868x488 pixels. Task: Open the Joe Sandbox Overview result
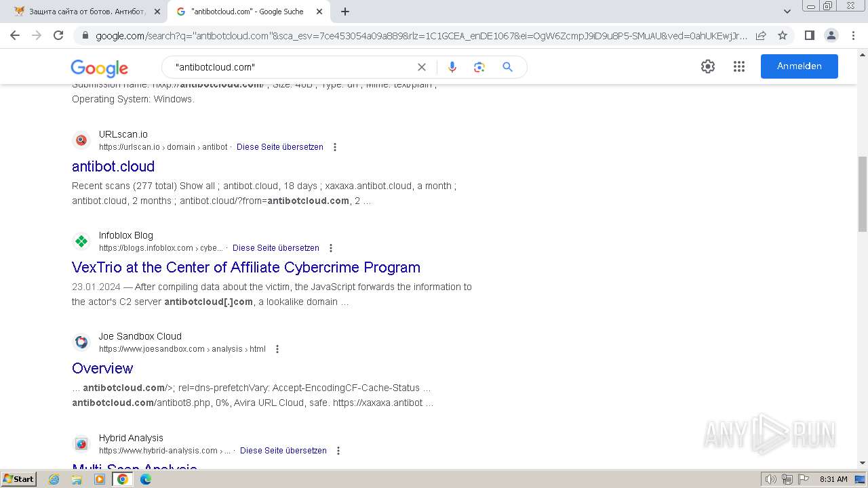click(102, 368)
